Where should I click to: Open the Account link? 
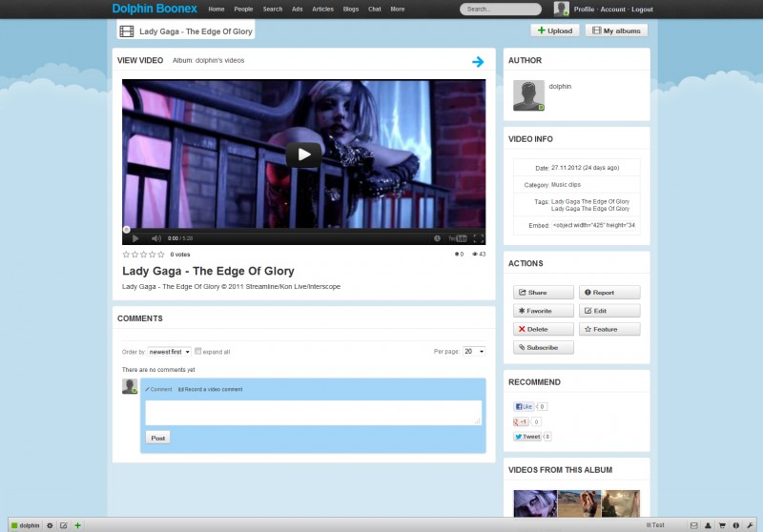[x=612, y=10]
